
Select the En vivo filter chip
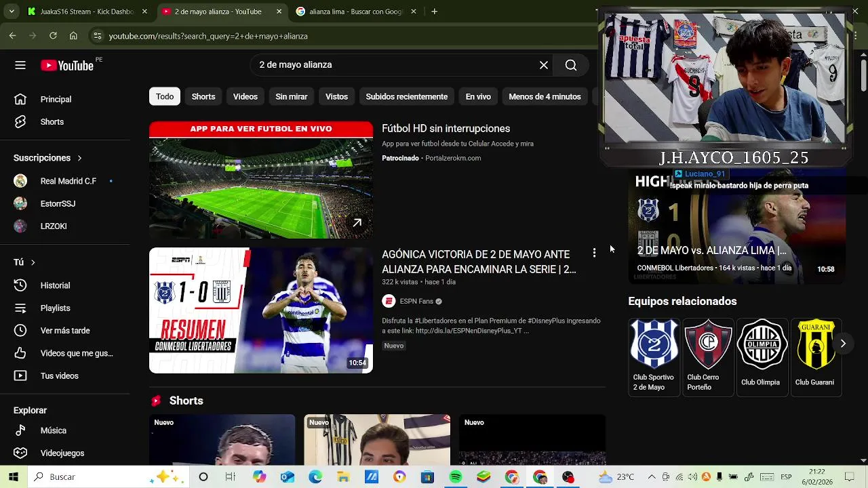(478, 97)
